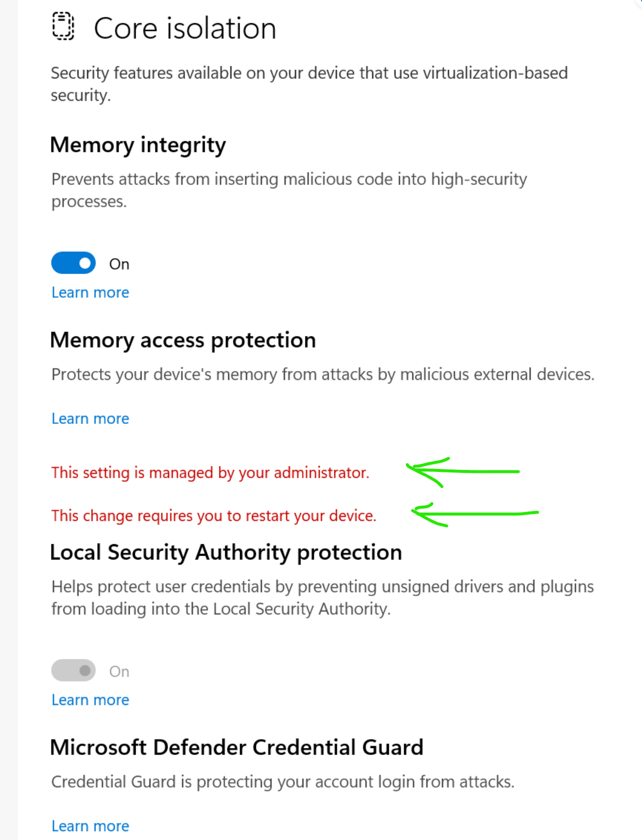Click the Credential Guard is protecting description
The height and width of the screenshot is (840, 642).
283,782
